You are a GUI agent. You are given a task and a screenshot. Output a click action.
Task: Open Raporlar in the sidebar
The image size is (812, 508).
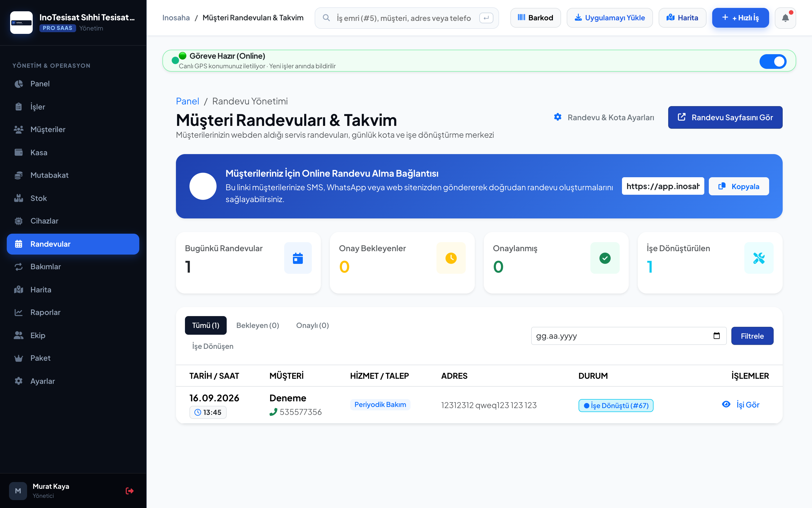tap(73, 312)
